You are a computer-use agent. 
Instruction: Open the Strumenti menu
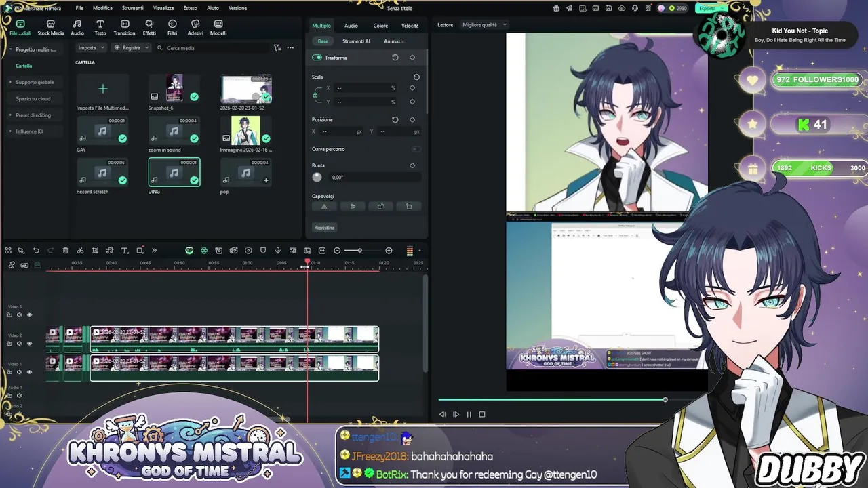coord(132,8)
